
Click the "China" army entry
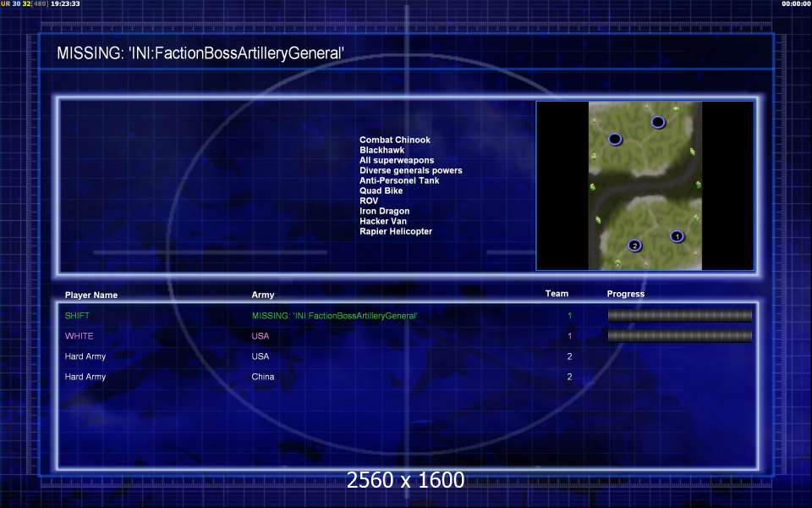[262, 377]
